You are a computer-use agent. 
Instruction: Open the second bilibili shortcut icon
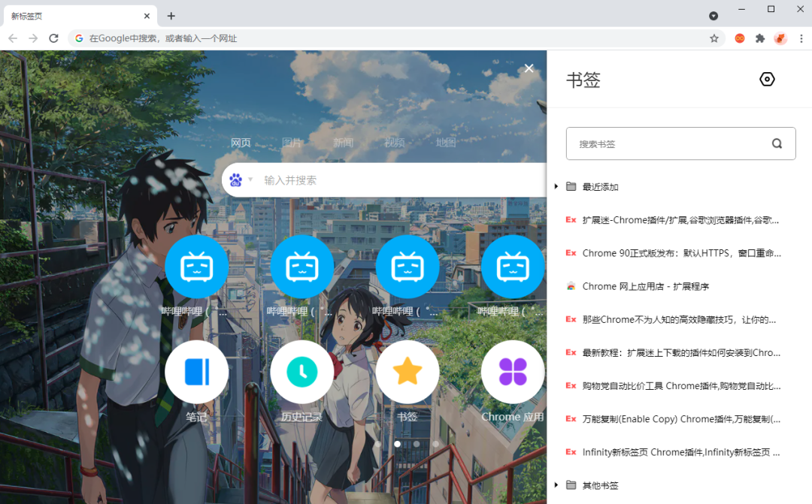point(302,267)
